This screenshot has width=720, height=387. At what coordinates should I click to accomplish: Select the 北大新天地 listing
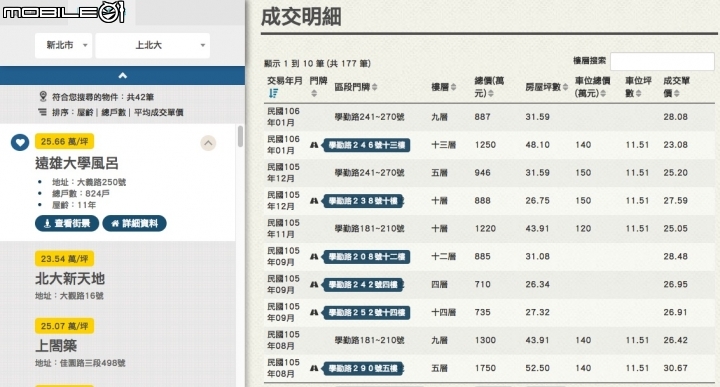[70, 279]
